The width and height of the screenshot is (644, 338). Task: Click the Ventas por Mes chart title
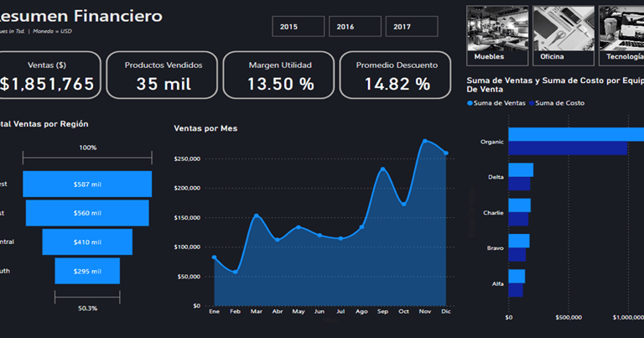pyautogui.click(x=205, y=128)
